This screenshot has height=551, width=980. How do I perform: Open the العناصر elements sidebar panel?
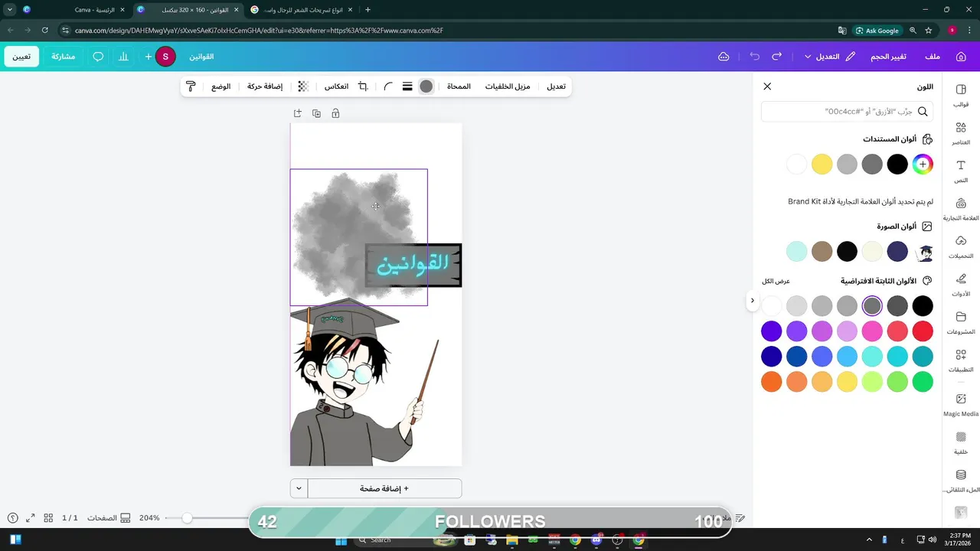(961, 133)
